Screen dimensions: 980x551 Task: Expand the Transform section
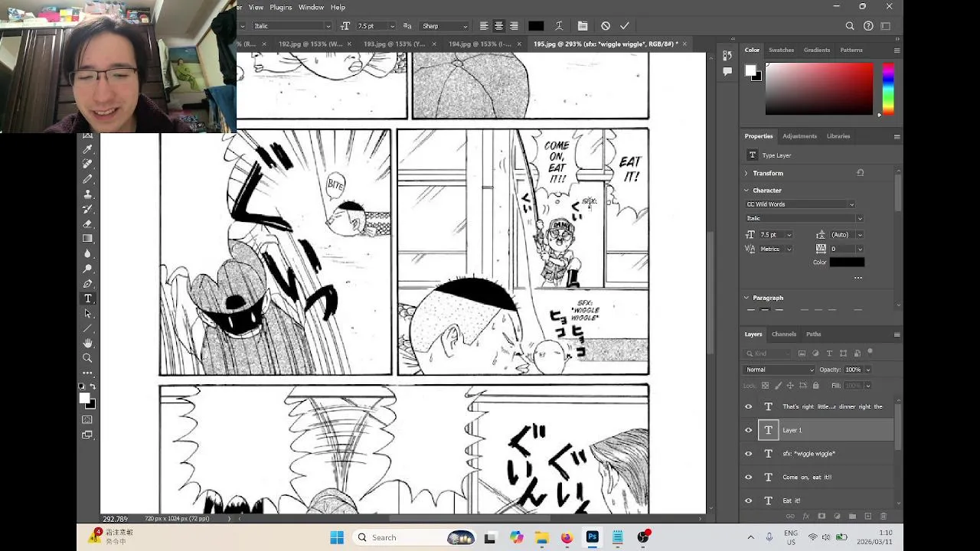747,174
